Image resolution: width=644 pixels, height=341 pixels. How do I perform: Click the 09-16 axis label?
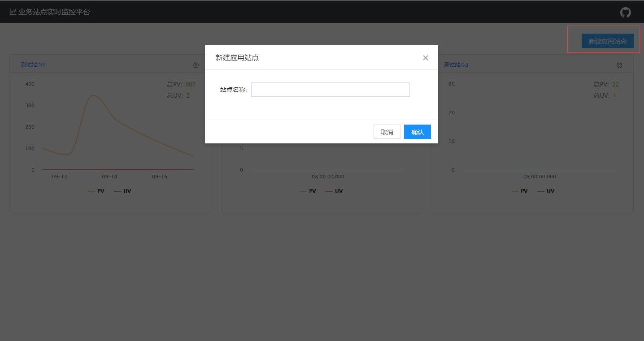tap(160, 177)
